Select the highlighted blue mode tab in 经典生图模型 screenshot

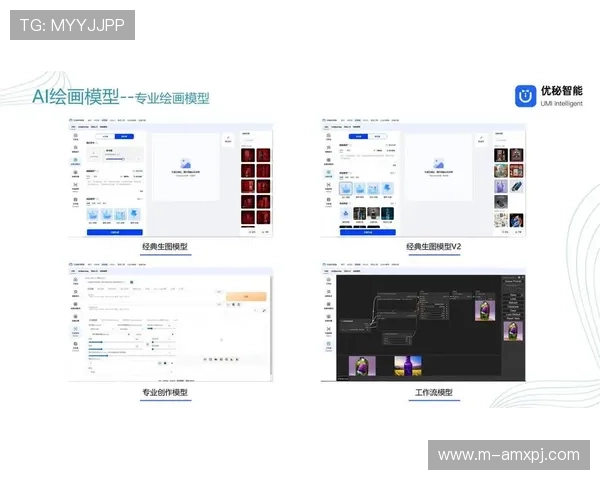pos(124,136)
